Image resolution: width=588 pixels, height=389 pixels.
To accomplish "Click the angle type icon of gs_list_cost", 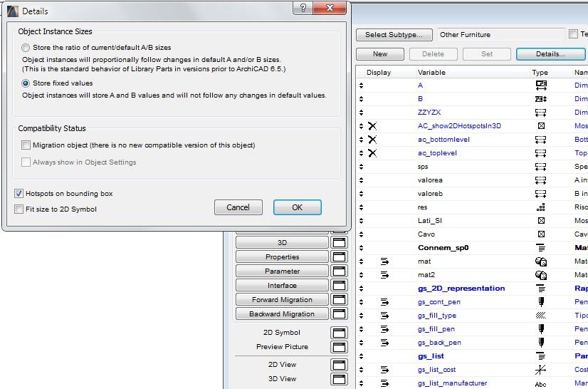I will [x=541, y=370].
